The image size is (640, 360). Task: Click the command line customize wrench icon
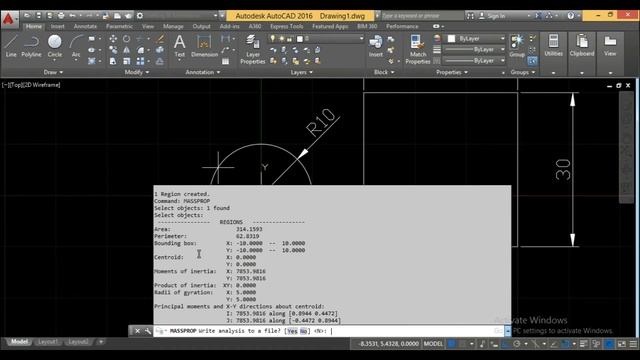(148, 331)
